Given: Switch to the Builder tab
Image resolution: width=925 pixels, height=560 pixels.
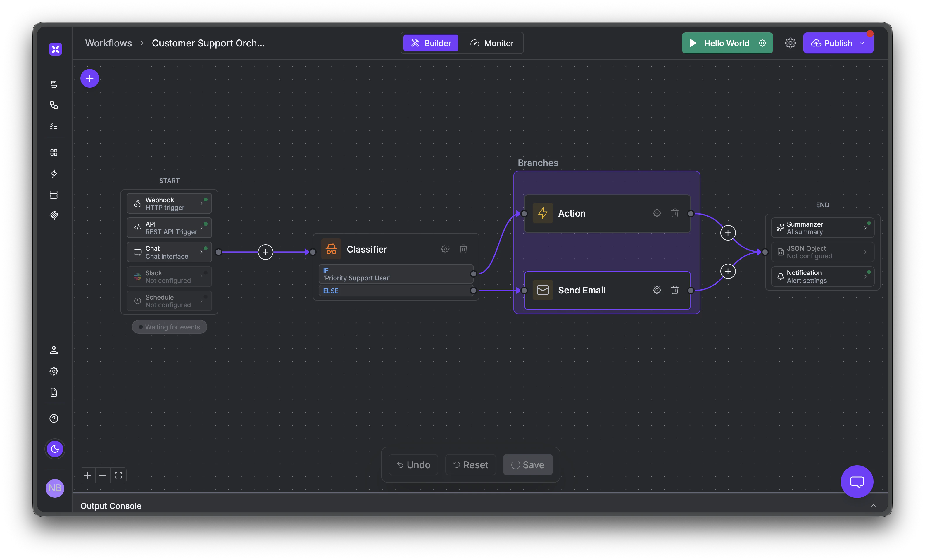Looking at the screenshot, I should [x=431, y=43].
